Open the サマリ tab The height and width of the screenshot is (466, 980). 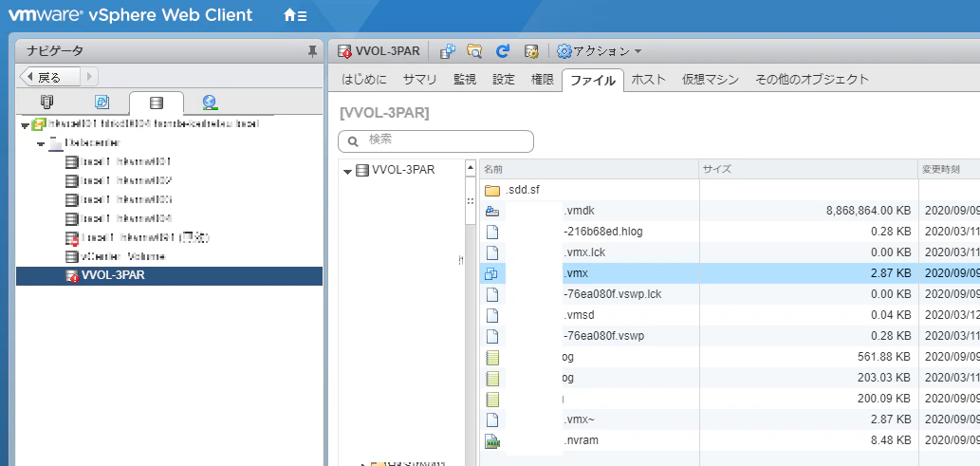419,80
